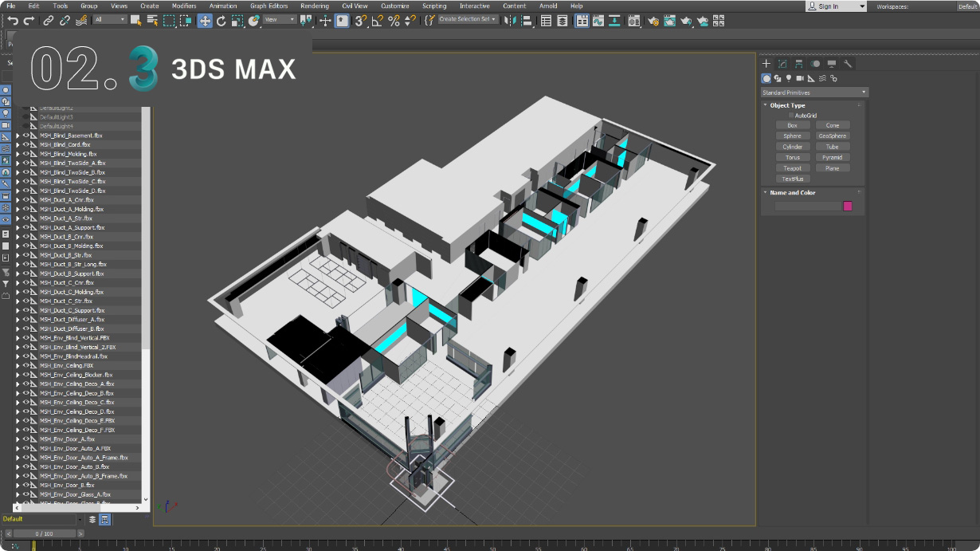The width and height of the screenshot is (980, 551).
Task: Choose the Select Object arrow tool
Action: tap(136, 21)
